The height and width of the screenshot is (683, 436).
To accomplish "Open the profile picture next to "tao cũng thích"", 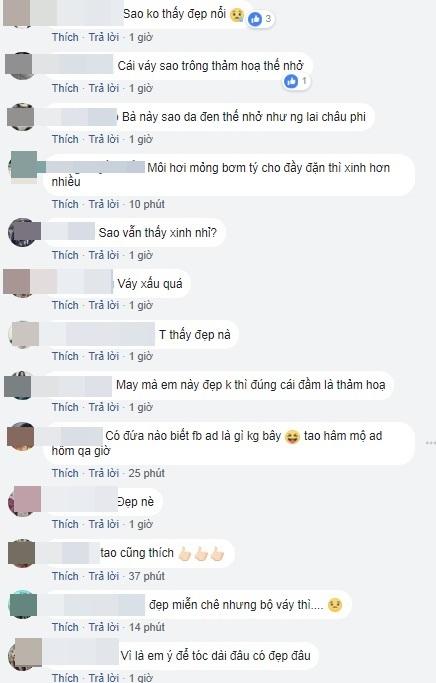I will pyautogui.click(x=22, y=553).
